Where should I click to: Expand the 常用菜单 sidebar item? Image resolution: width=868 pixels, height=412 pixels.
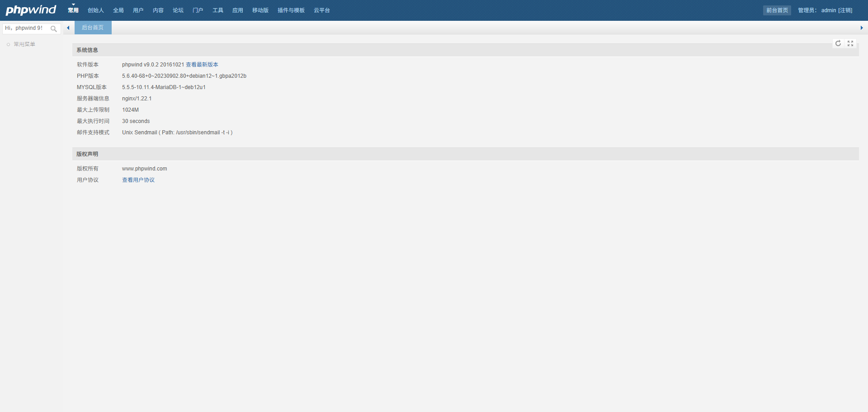tap(24, 44)
